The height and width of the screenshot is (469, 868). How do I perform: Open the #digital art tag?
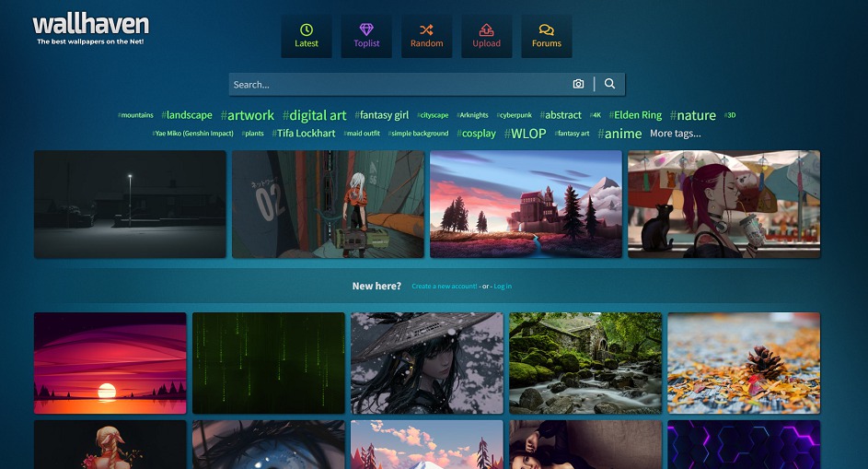coord(314,115)
